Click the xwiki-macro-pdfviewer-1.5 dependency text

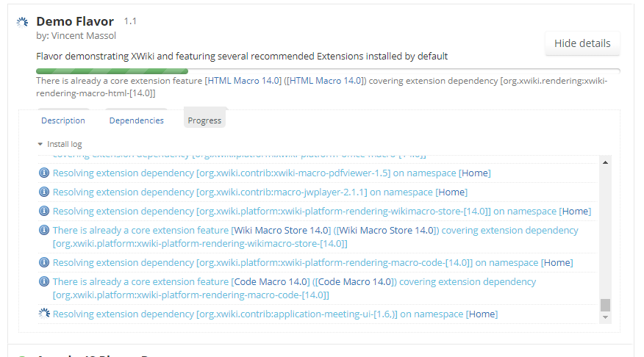tap(293, 173)
